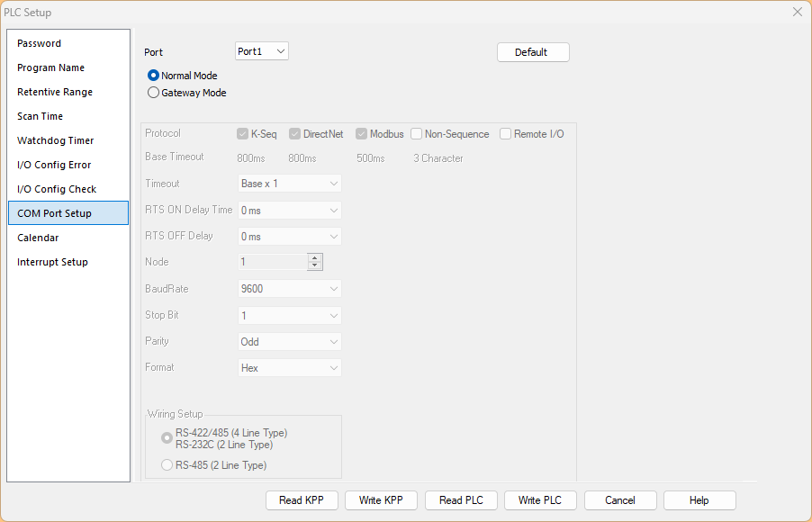Click the Node number field
This screenshot has height=522, width=812.
pyautogui.click(x=273, y=262)
